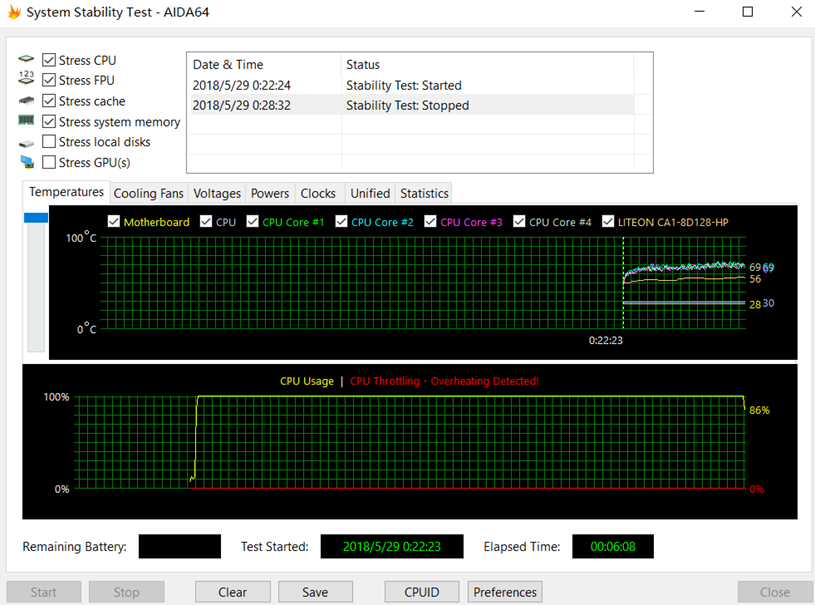Click the CPU chip icon beside Stress CPU
The width and height of the screenshot is (815, 605).
[x=26, y=61]
